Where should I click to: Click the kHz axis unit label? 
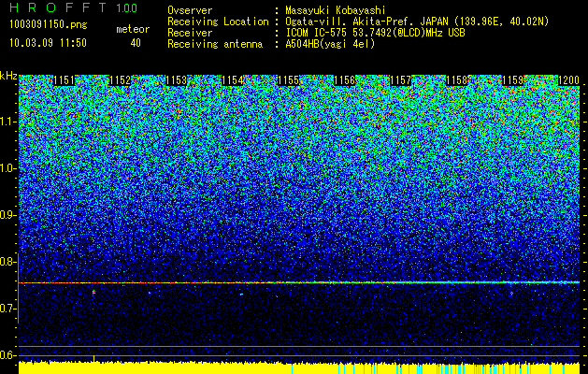click(8, 76)
